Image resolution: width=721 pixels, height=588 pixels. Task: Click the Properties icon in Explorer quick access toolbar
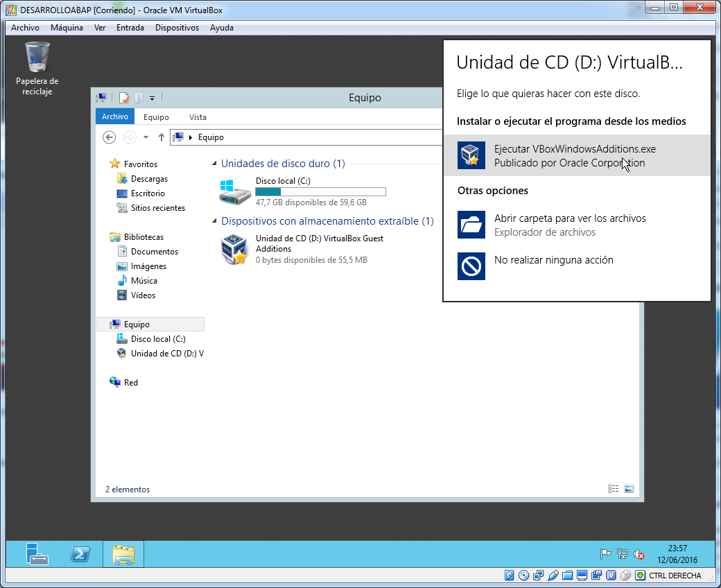(x=123, y=98)
